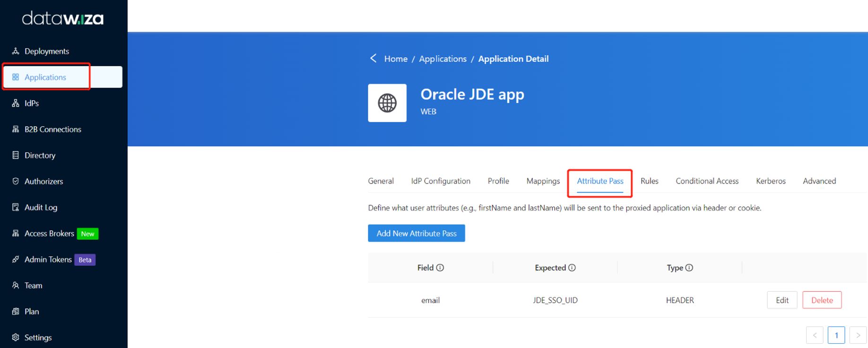
Task: Click the Field column info icon
Action: click(x=440, y=268)
